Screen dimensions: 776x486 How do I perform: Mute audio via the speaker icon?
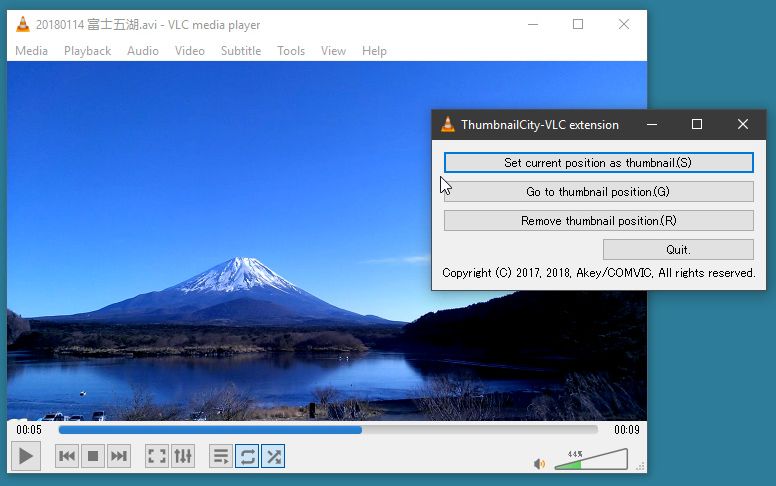coord(539,464)
